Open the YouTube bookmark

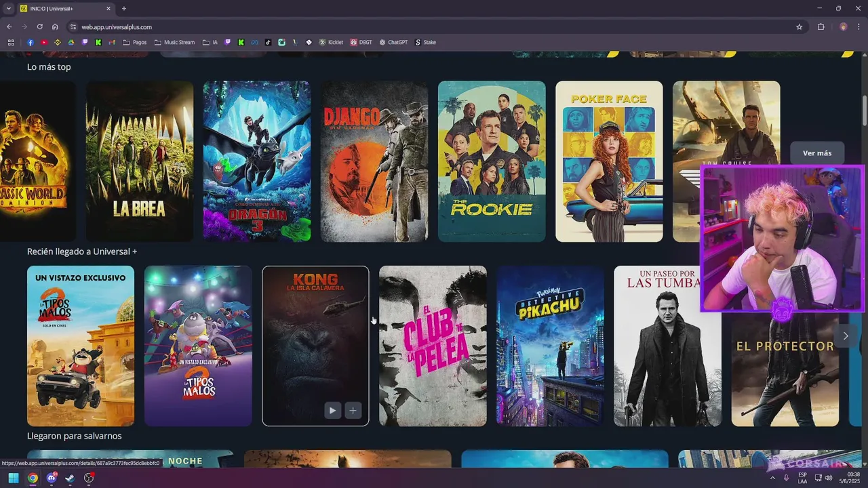click(x=44, y=42)
